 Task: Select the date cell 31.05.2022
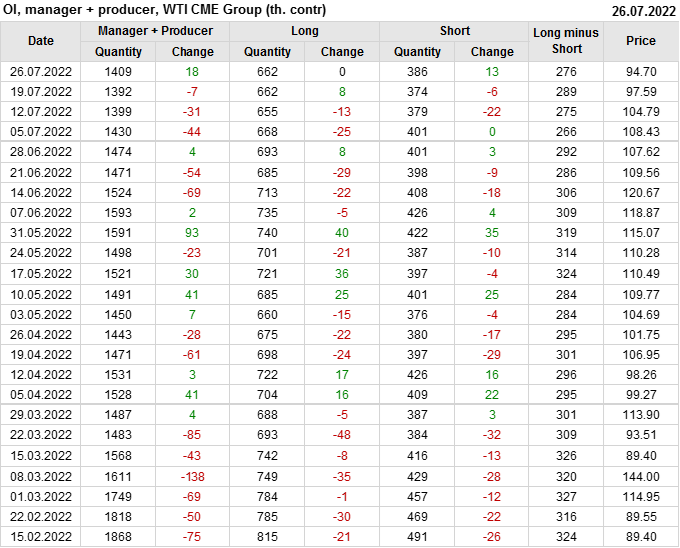pyautogui.click(x=41, y=232)
